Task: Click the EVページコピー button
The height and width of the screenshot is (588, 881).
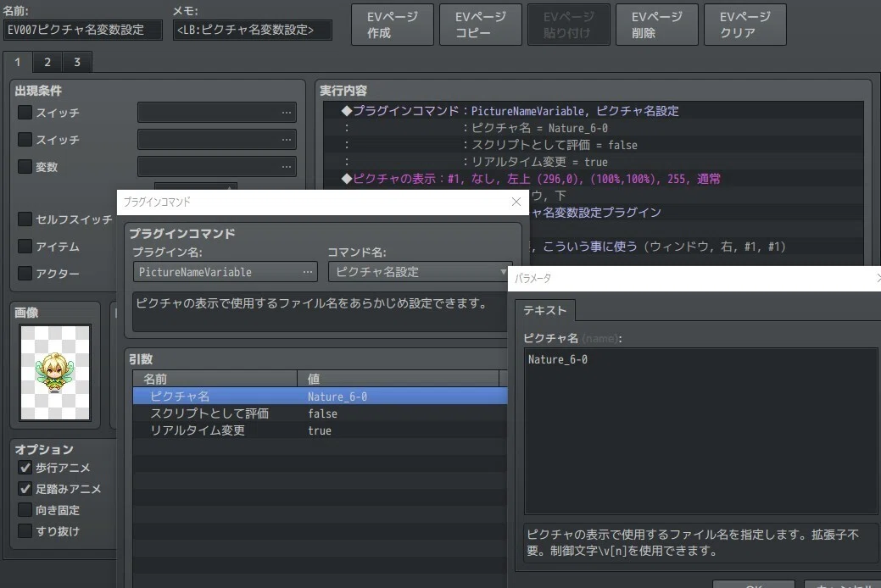Action: coord(481,25)
